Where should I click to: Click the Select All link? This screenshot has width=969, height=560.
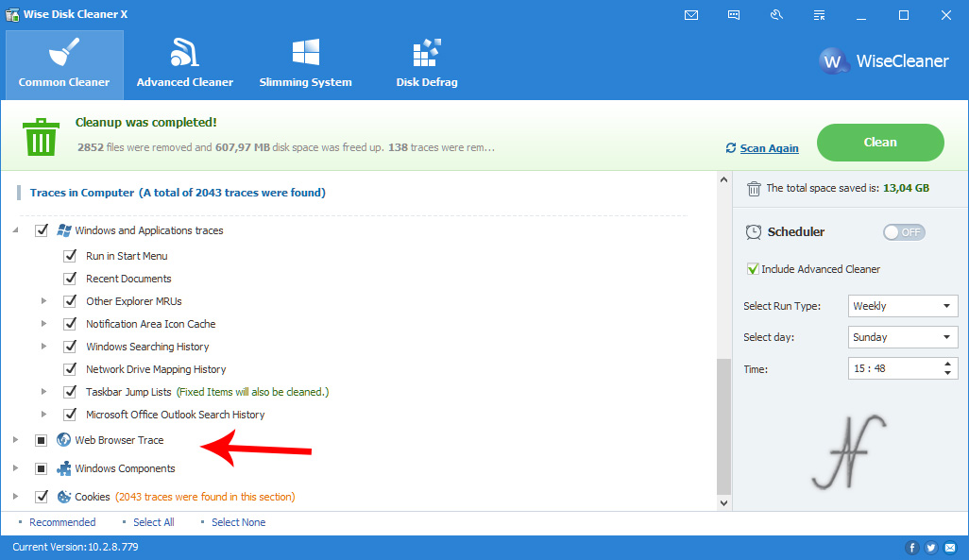coord(153,522)
